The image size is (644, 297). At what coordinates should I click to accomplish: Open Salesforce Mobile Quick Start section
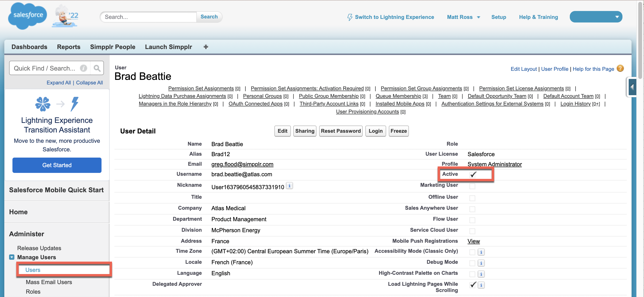[x=56, y=190]
